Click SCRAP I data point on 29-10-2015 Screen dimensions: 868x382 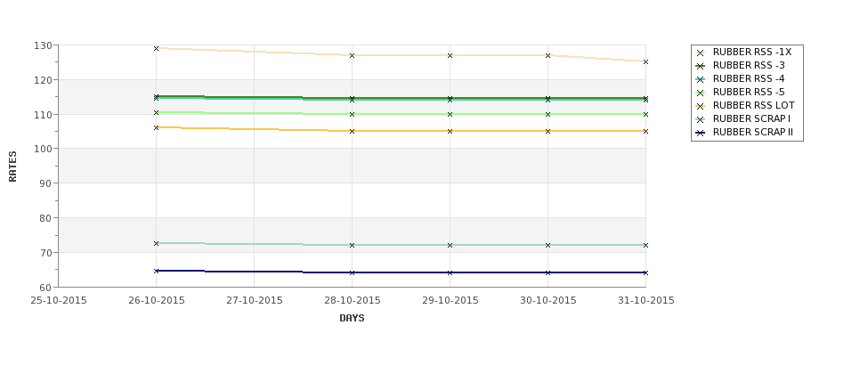pos(450,245)
